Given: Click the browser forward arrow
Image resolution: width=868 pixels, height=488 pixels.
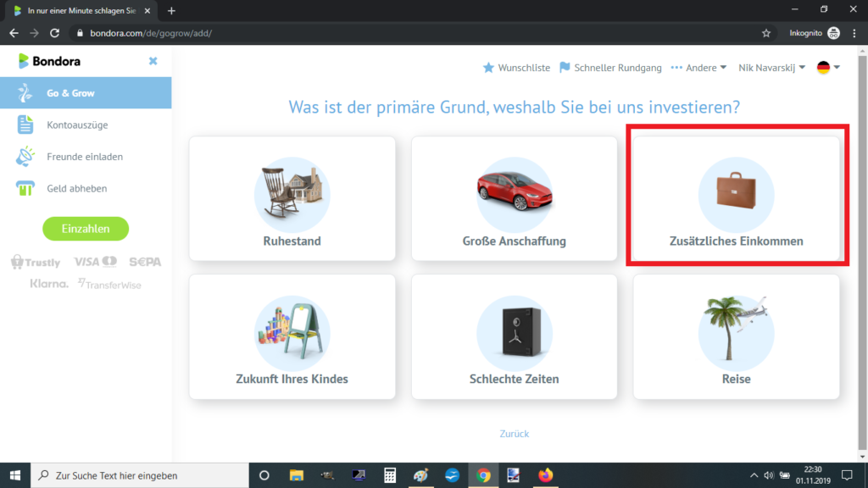Looking at the screenshot, I should click(34, 33).
